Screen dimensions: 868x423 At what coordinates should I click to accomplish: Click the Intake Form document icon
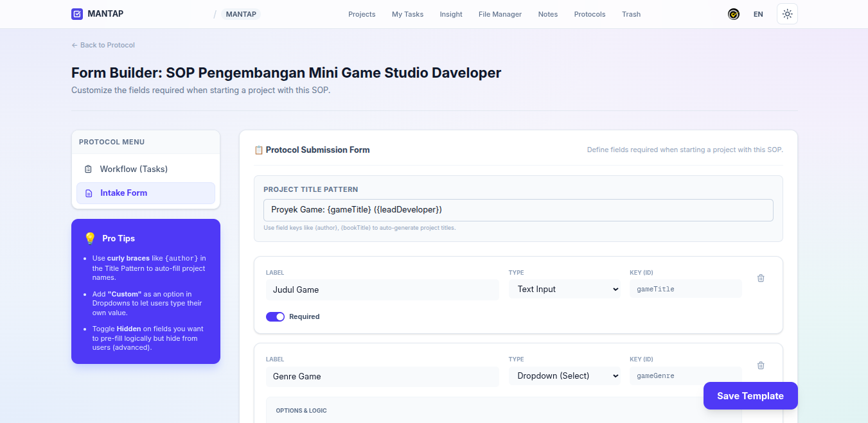pyautogui.click(x=89, y=193)
